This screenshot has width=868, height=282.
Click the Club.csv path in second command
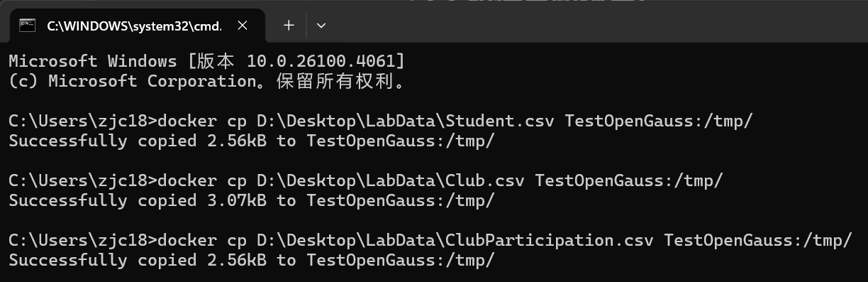pyautogui.click(x=390, y=180)
